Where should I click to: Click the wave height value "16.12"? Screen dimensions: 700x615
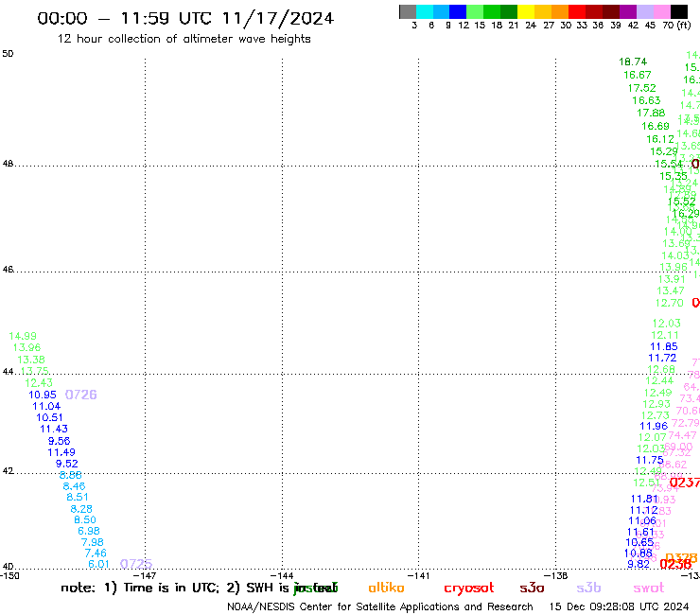click(660, 139)
